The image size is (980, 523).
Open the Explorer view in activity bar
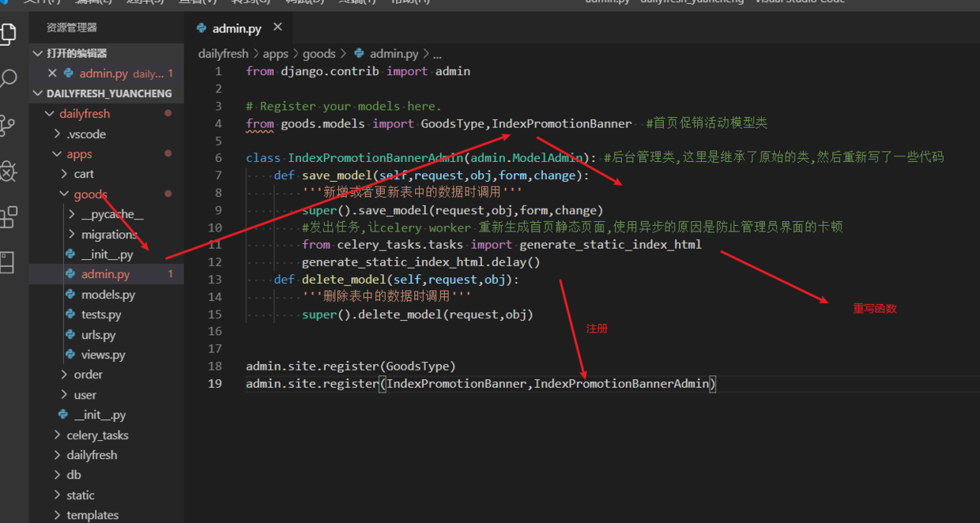(x=8, y=34)
